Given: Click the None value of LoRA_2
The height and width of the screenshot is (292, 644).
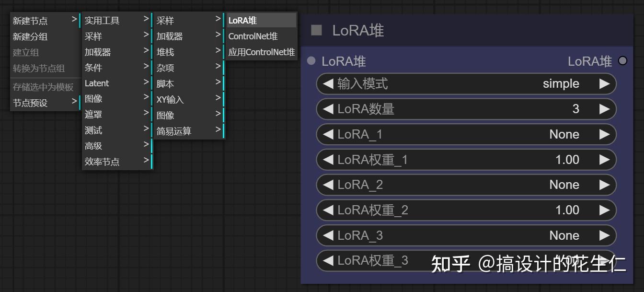Looking at the screenshot, I should [x=564, y=185].
